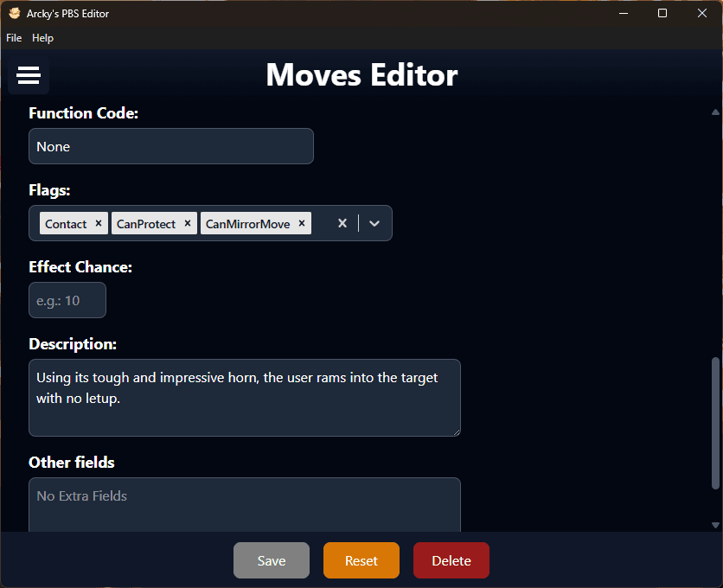Click the red Delete button

click(451, 560)
